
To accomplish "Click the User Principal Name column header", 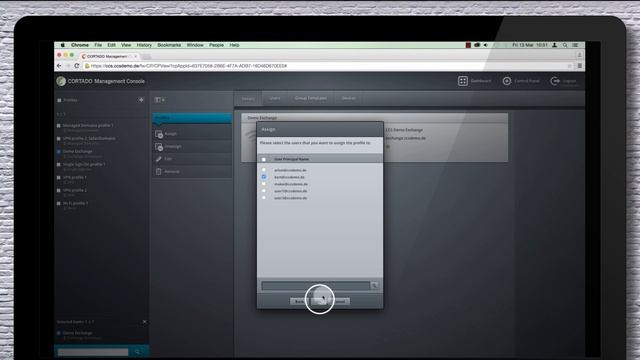I will pyautogui.click(x=291, y=159).
